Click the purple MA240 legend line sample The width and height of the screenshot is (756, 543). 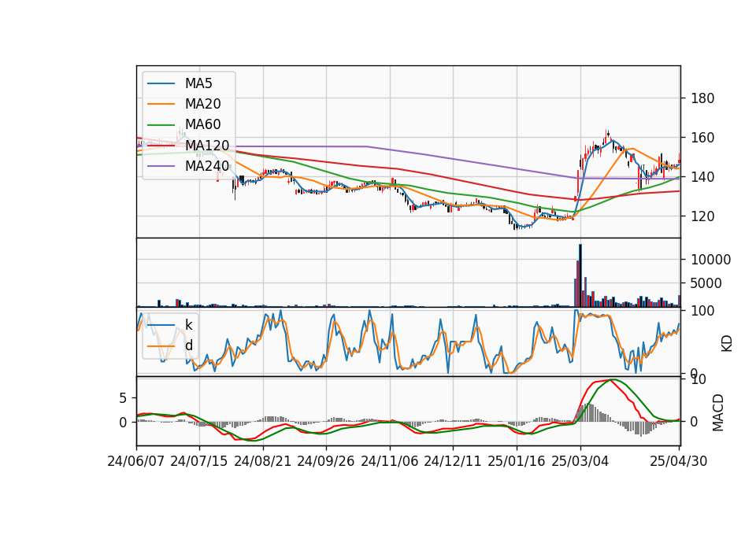pos(161,166)
